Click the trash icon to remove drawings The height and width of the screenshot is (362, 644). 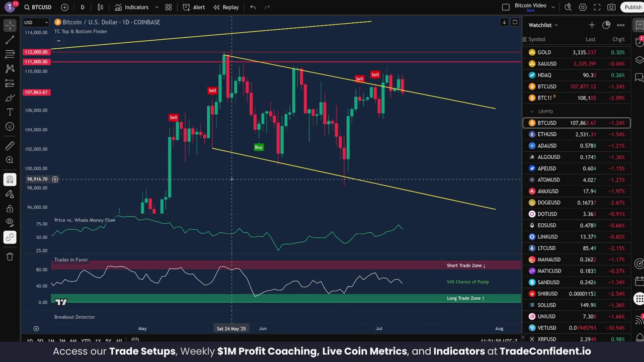tap(10, 257)
